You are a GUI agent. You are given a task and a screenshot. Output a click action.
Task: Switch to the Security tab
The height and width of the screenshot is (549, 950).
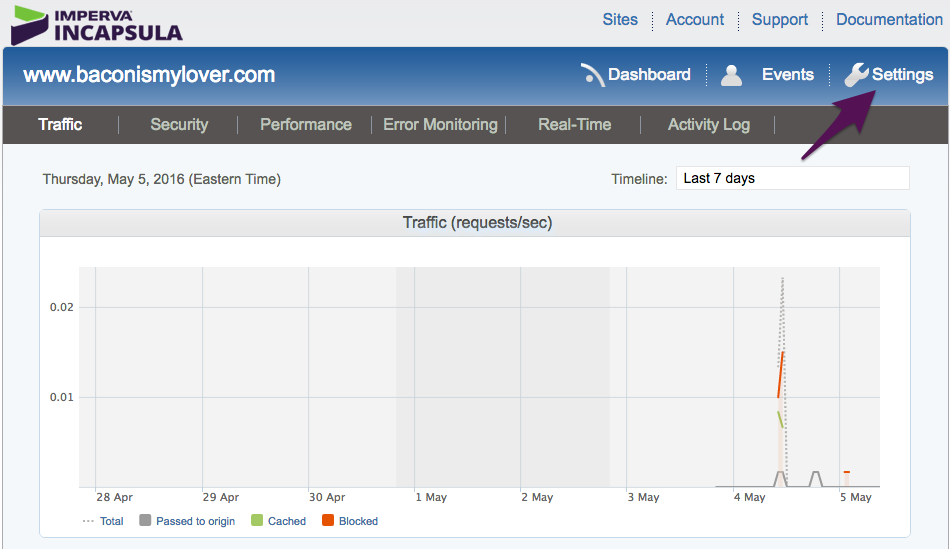tap(179, 125)
